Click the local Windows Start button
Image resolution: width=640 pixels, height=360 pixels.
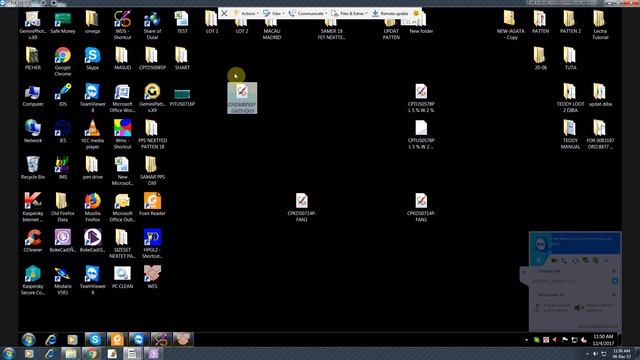click(9, 353)
